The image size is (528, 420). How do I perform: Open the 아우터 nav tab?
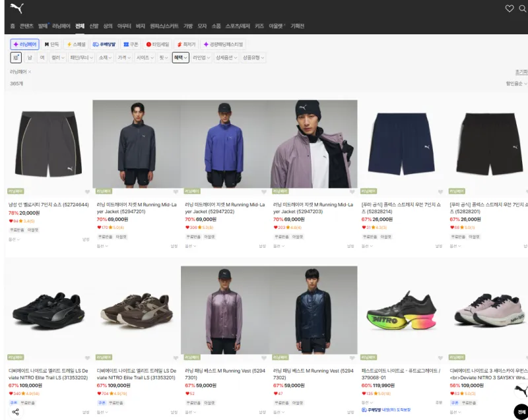click(124, 26)
